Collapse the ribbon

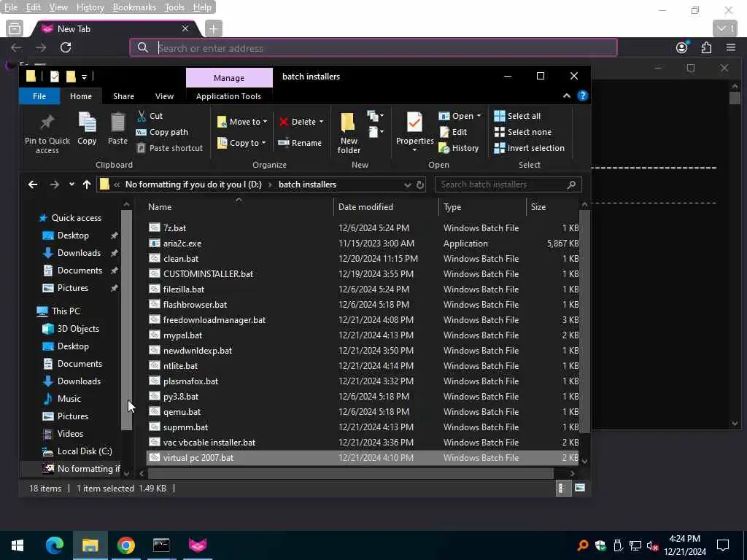[566, 96]
